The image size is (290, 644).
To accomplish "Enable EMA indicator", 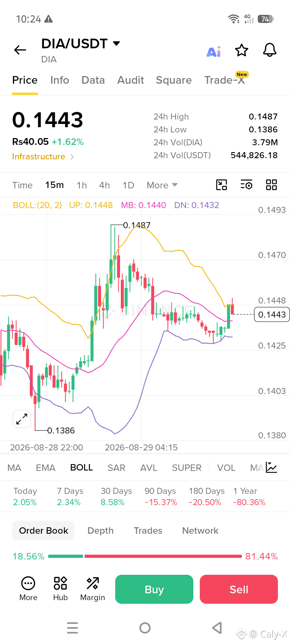I will tap(46, 468).
